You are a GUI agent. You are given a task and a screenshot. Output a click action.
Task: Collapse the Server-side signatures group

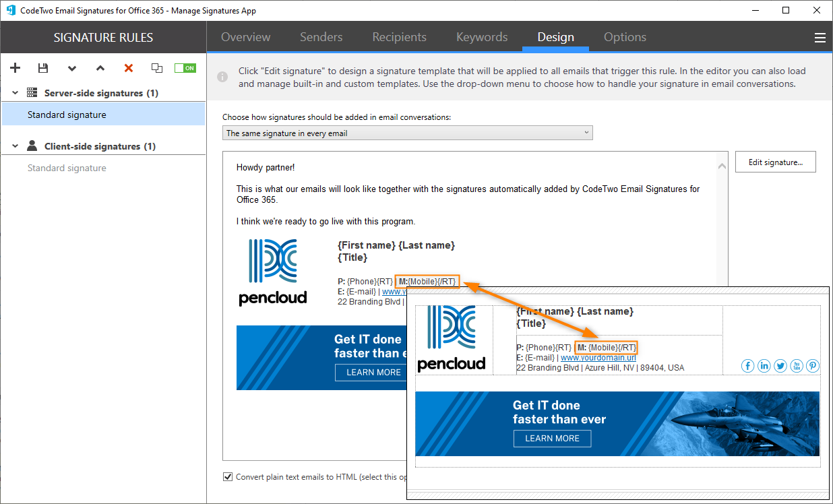[14, 92]
